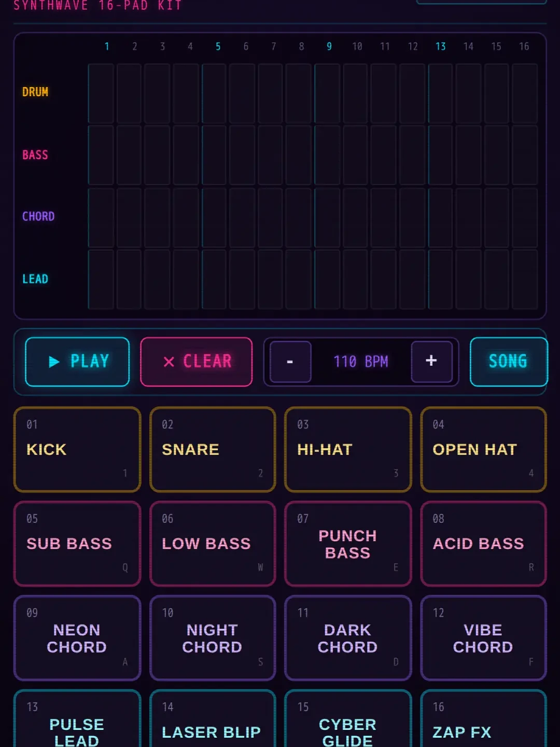Increase tempo with the plus button
This screenshot has width=560, height=747.
[x=432, y=362]
